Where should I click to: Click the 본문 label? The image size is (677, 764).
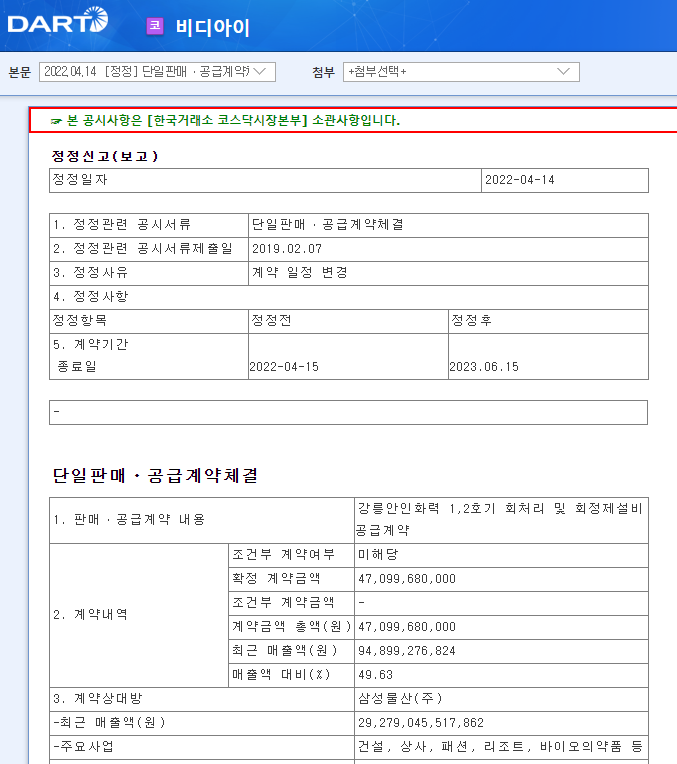point(19,72)
